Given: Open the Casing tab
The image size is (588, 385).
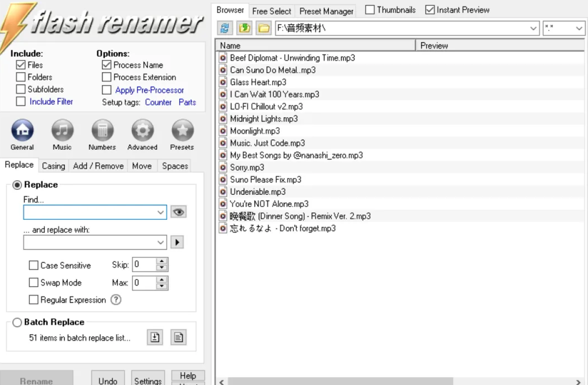Looking at the screenshot, I should pyautogui.click(x=54, y=166).
